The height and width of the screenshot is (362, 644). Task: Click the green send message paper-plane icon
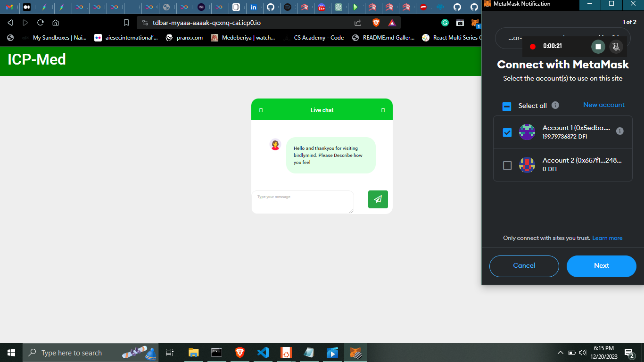click(378, 199)
